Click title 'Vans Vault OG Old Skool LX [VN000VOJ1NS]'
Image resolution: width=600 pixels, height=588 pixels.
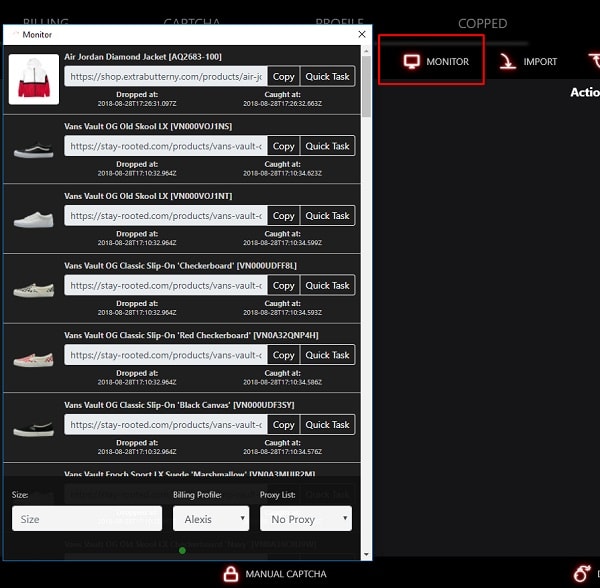pos(148,127)
